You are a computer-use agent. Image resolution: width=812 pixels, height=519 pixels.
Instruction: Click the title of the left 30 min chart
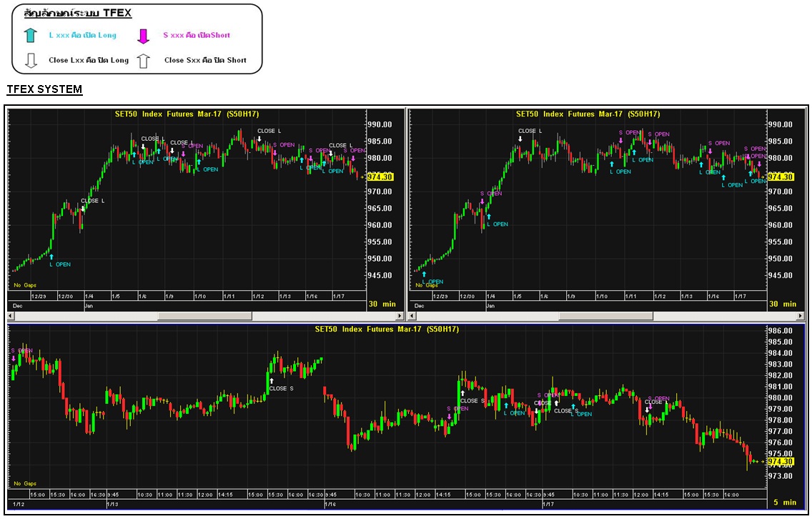(187, 114)
